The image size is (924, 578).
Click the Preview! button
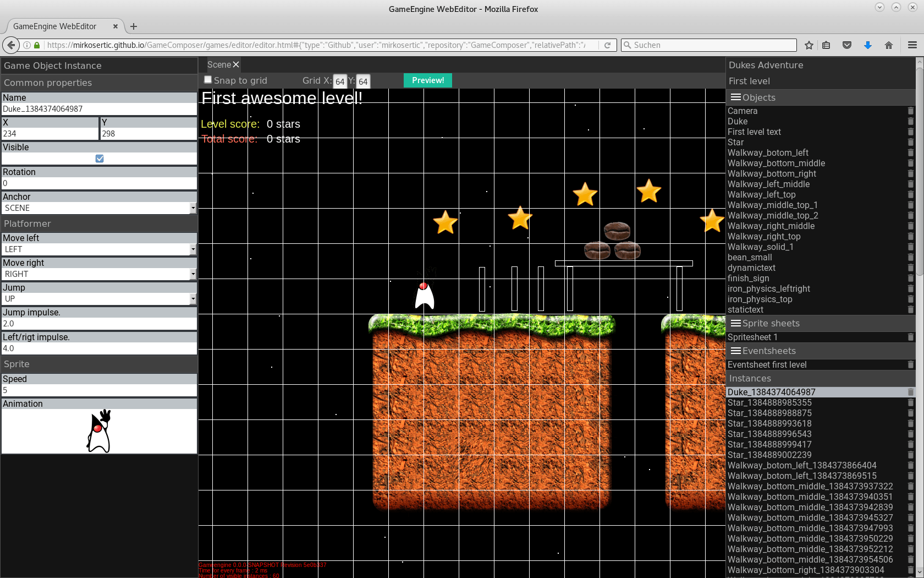tap(427, 80)
